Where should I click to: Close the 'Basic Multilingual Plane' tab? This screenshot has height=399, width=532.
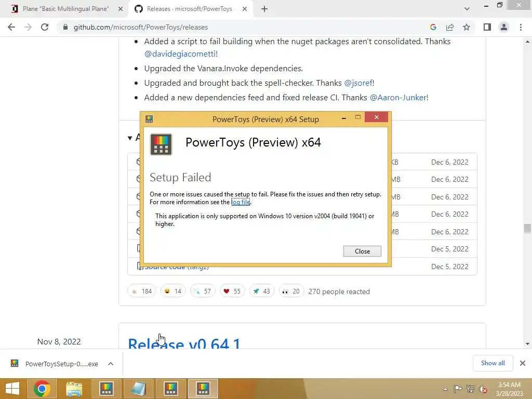[121, 9]
